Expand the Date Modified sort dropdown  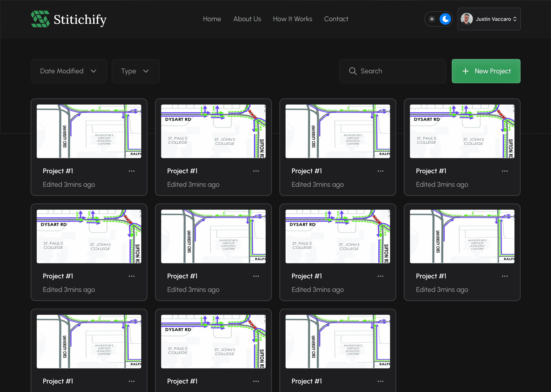click(x=69, y=71)
